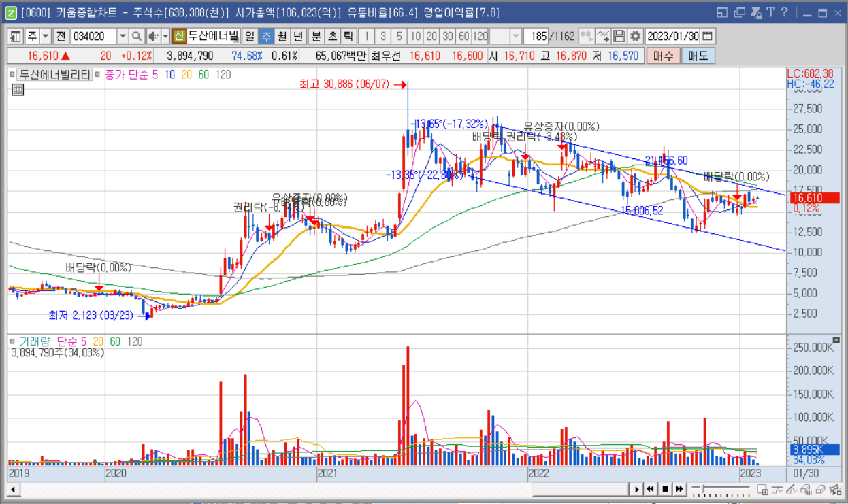Viewport: 848px width, 504px height.
Task: Open dropdown arrow next to speaker icon
Action: 165,36
